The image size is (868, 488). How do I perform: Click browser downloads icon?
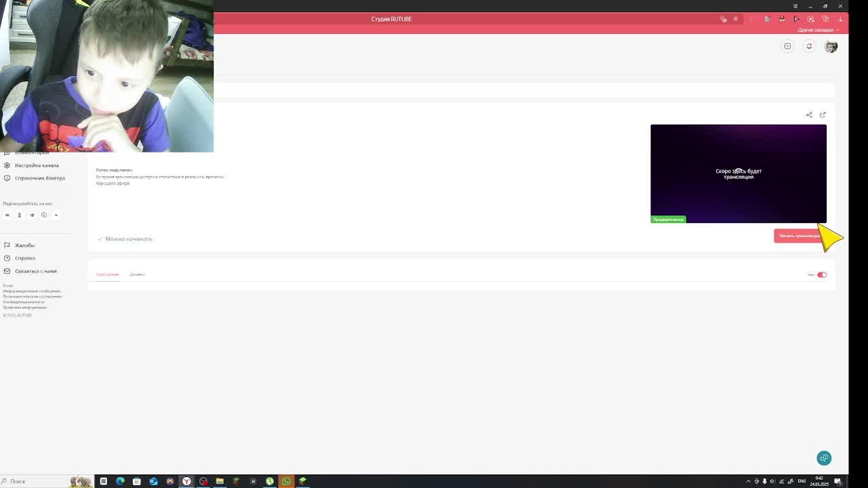coord(840,19)
